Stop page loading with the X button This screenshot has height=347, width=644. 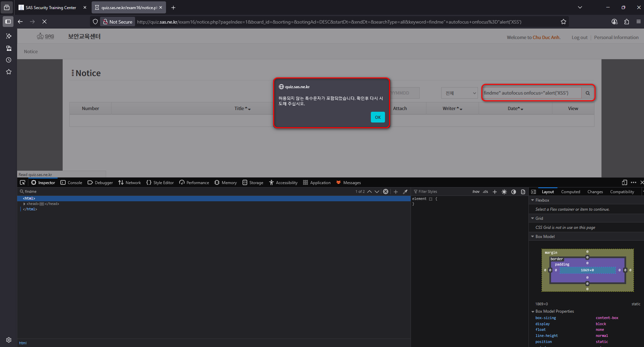tap(44, 22)
